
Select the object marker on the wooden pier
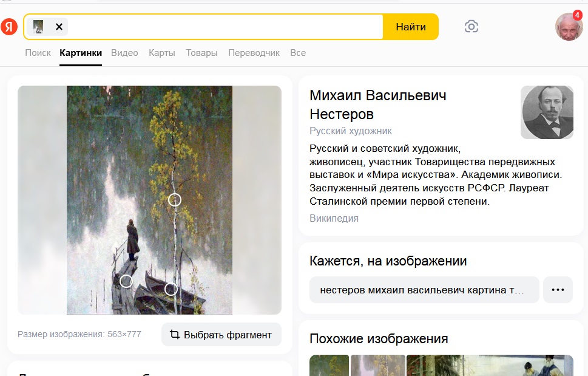(x=126, y=281)
